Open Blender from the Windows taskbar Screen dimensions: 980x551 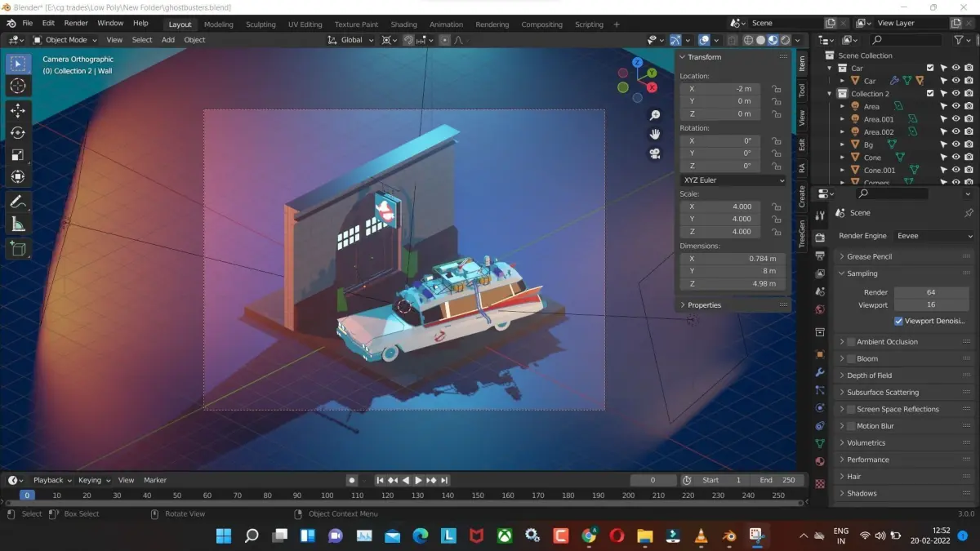[x=728, y=536]
